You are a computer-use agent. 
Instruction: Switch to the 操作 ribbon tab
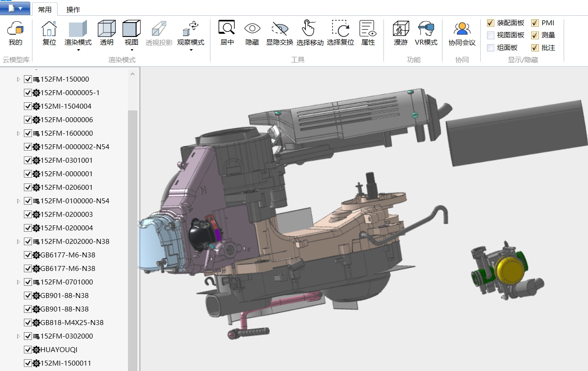coord(73,9)
